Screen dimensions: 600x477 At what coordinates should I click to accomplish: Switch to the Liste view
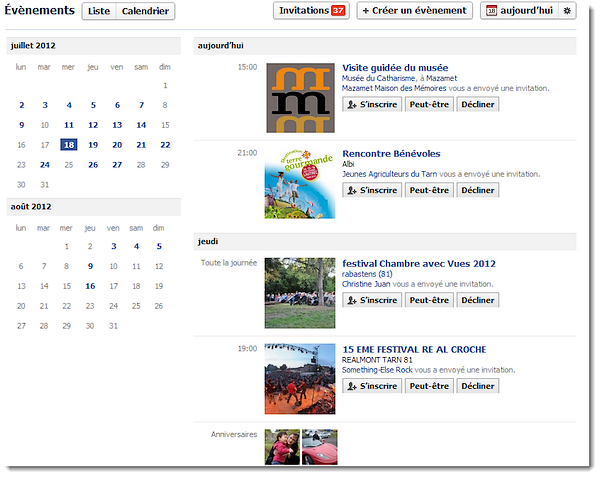coord(99,11)
